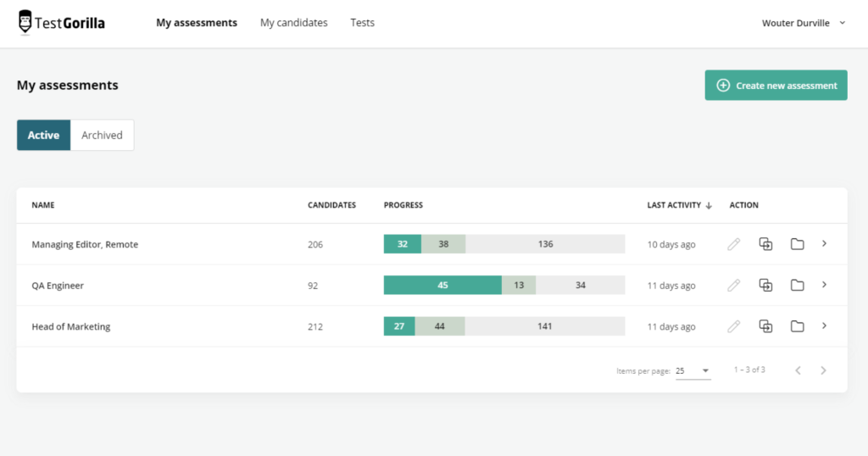
Task: Archive the Head of Marketing assessment
Action: 797,326
